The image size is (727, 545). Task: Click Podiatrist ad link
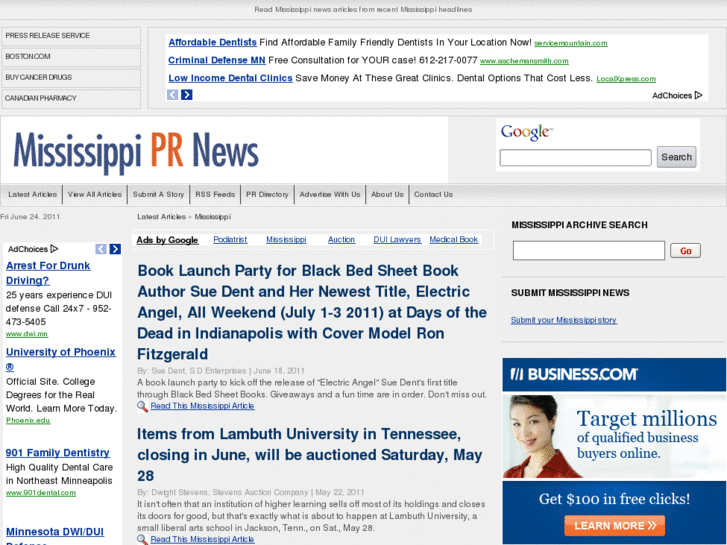(x=230, y=240)
